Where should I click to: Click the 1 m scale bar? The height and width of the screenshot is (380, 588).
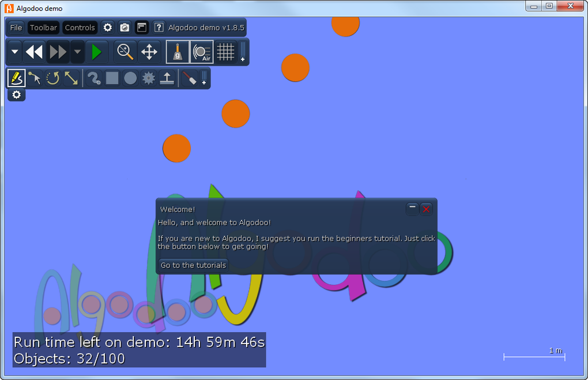[534, 355]
